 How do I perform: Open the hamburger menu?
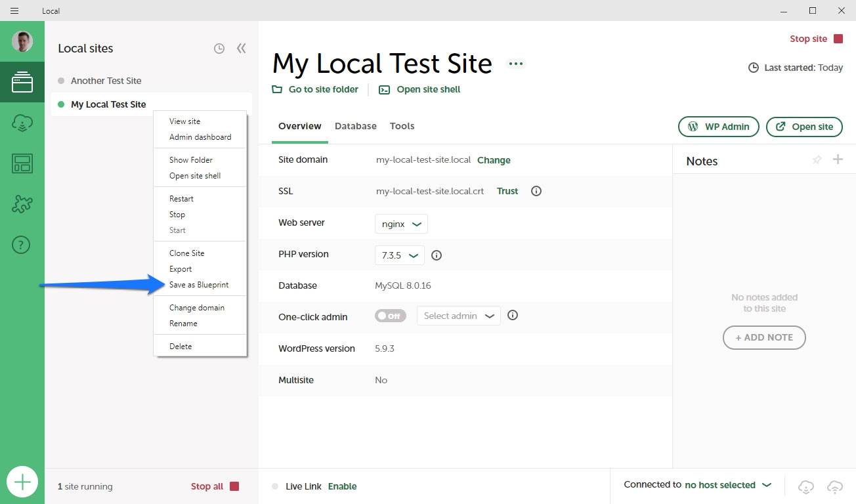(x=14, y=10)
